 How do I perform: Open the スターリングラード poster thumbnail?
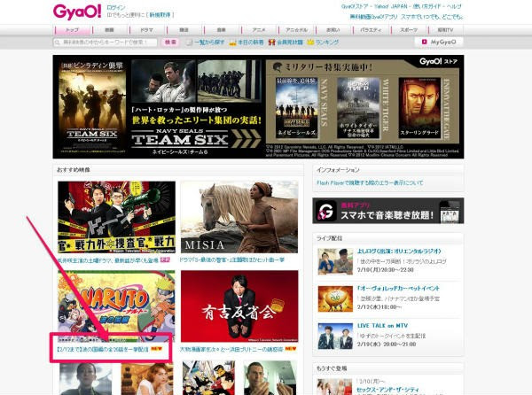pyautogui.click(x=419, y=108)
